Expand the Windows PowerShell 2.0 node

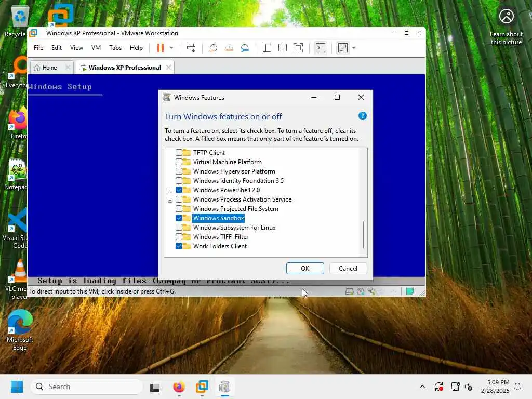click(170, 191)
